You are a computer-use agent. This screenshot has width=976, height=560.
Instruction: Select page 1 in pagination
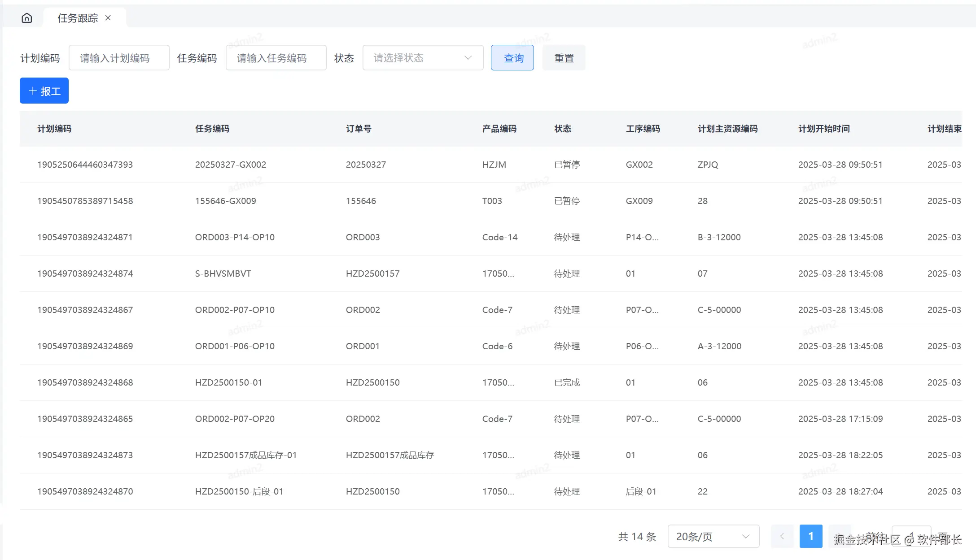coord(810,536)
